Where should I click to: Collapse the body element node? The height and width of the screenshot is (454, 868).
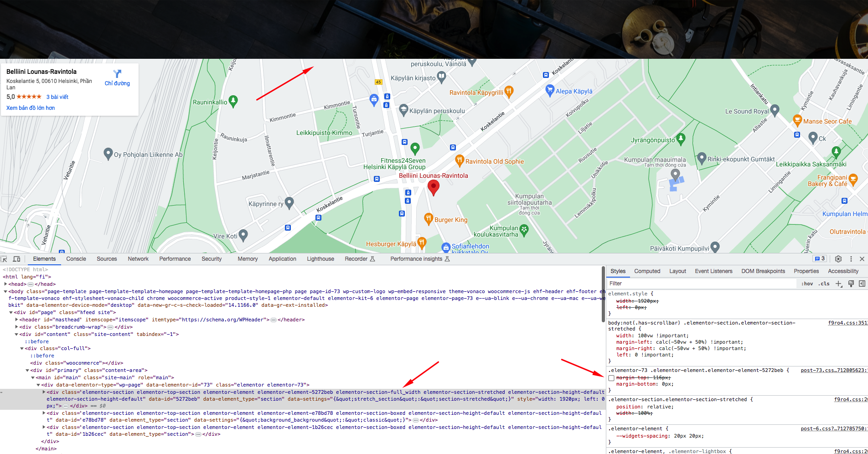[x=6, y=291]
